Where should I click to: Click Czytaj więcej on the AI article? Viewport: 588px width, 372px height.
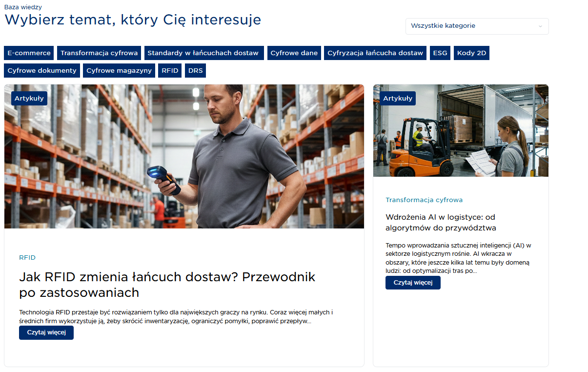click(413, 282)
